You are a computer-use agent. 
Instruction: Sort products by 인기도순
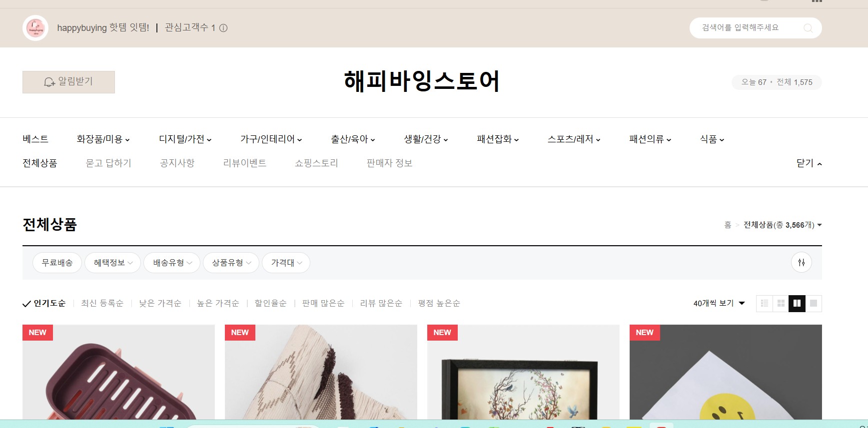click(x=44, y=303)
